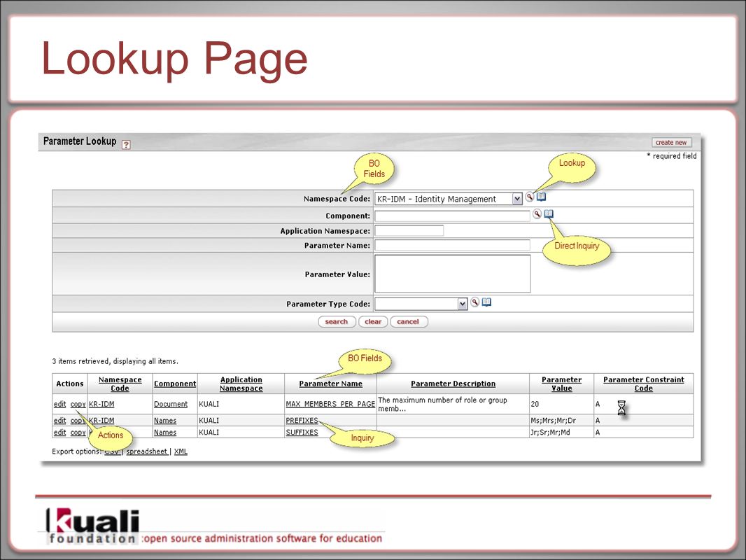This screenshot has width=746, height=560.
Task: Focus the Parameter Name input field
Action: pos(452,245)
